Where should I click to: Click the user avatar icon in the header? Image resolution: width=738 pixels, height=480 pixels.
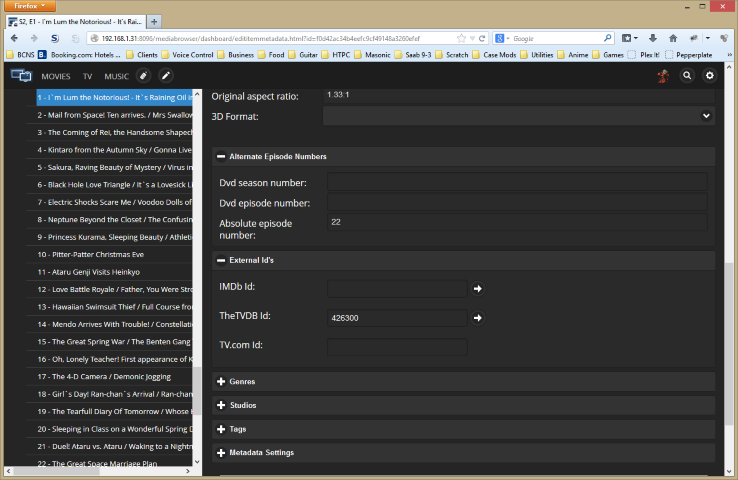pos(662,75)
